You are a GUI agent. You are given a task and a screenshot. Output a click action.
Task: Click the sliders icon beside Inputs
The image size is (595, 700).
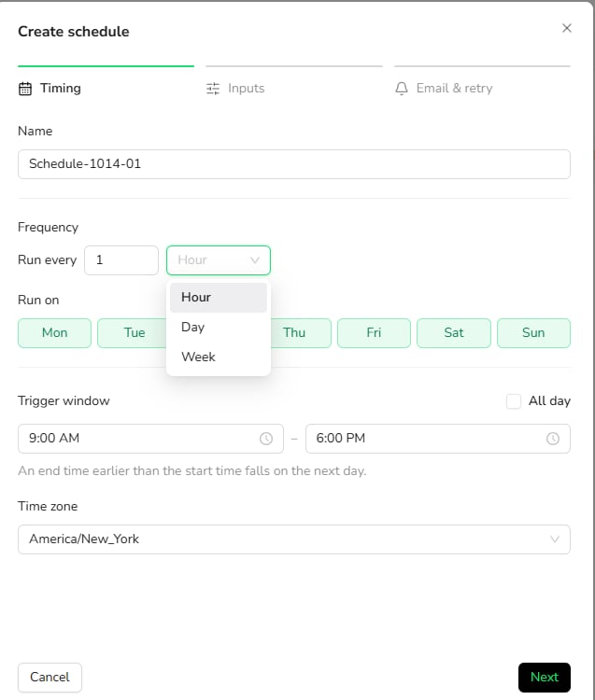[213, 89]
